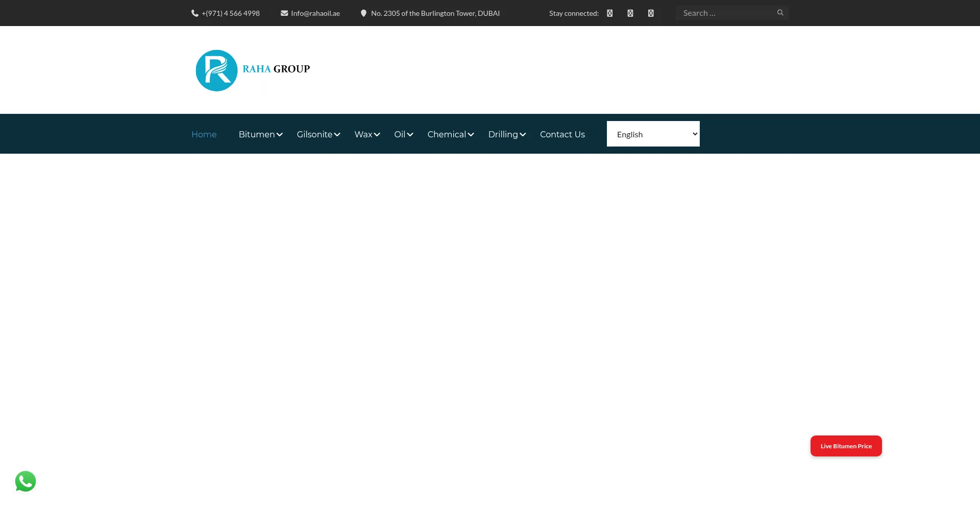The width and height of the screenshot is (980, 507).
Task: Click the search magnifier icon
Action: click(780, 13)
